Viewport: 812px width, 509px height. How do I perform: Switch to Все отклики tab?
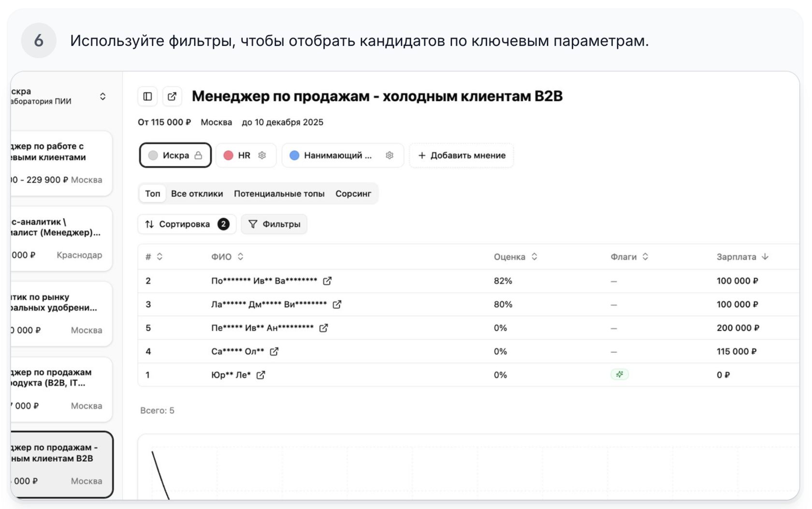click(x=197, y=194)
